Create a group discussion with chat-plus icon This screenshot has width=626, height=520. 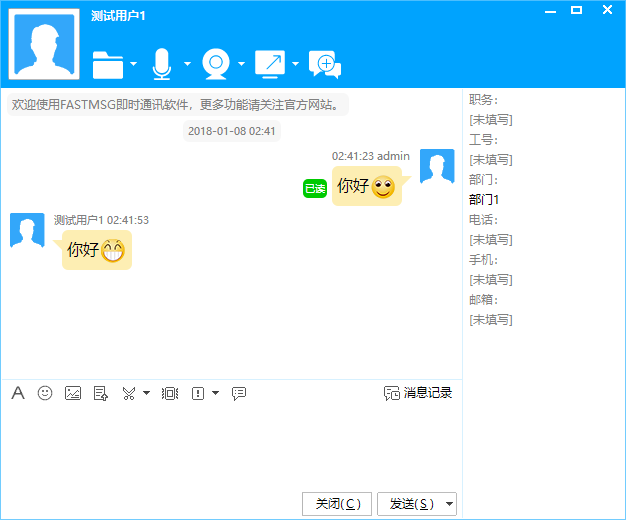click(x=325, y=64)
